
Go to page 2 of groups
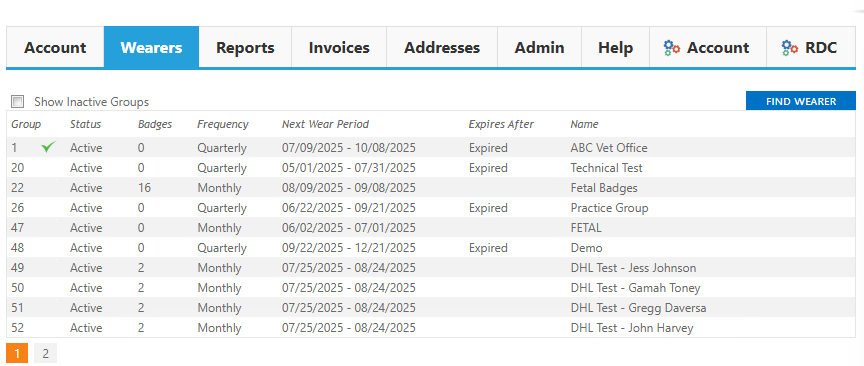46,353
